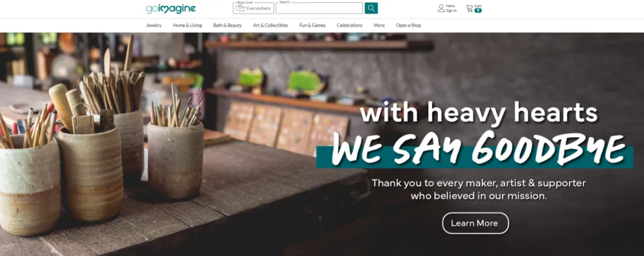Viewport: 644px width, 256px height.
Task: Click the Hello Sign In link
Action: click(451, 8)
